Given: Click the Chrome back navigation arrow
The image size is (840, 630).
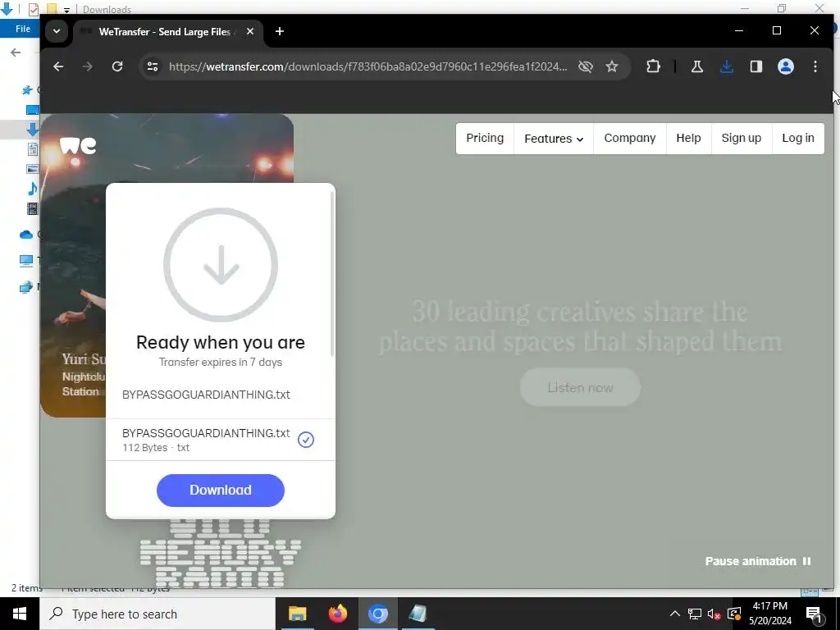Looking at the screenshot, I should (x=58, y=66).
